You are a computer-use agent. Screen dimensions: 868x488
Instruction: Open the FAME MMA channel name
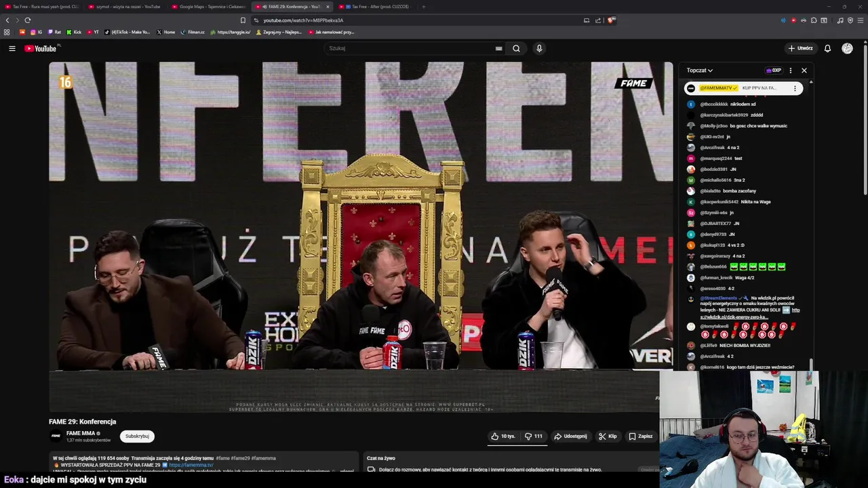[81, 433]
